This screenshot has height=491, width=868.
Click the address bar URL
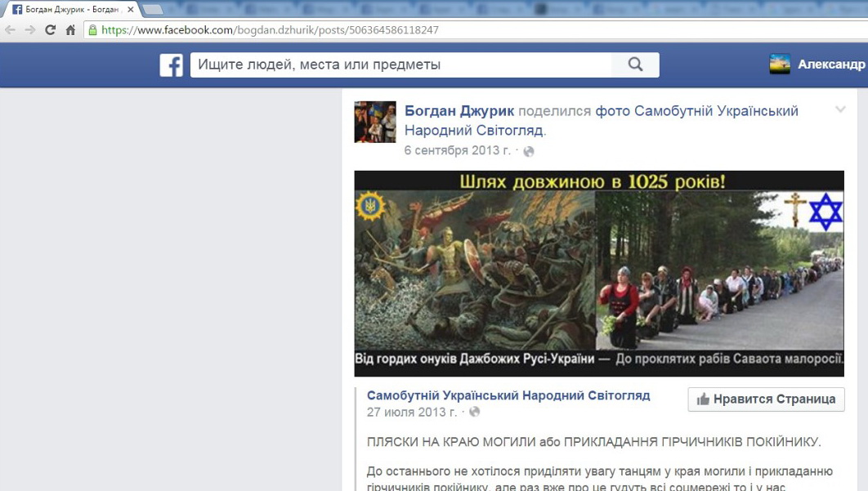point(271,30)
